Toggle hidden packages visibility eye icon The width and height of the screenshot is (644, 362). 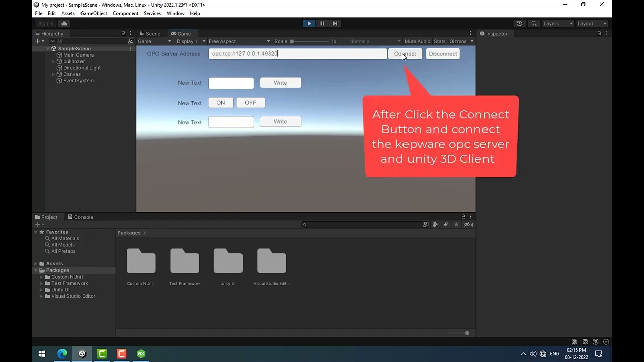[468, 225]
